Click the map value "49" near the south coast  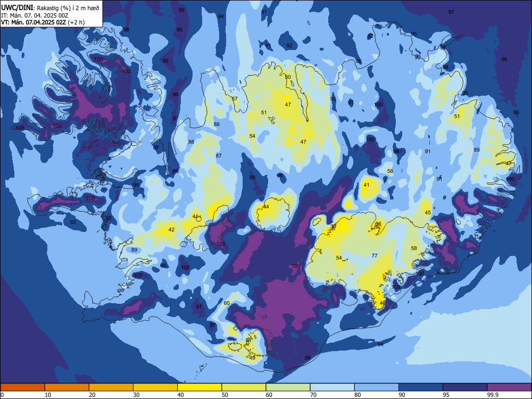click(x=252, y=358)
